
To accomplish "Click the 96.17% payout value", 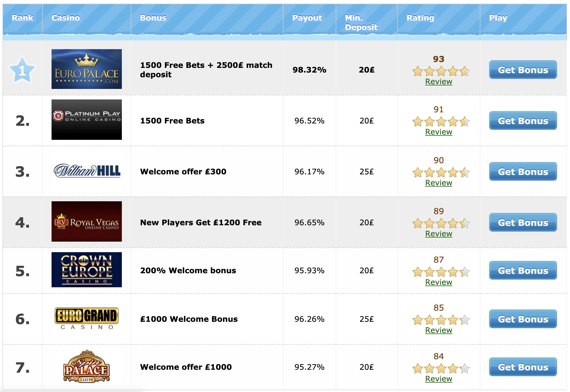I will [x=309, y=171].
